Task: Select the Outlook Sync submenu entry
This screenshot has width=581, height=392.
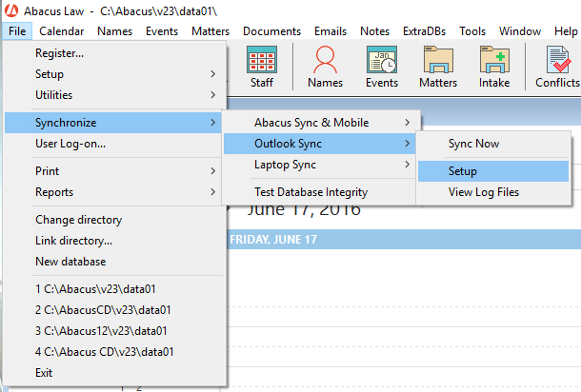Action: pyautogui.click(x=319, y=144)
